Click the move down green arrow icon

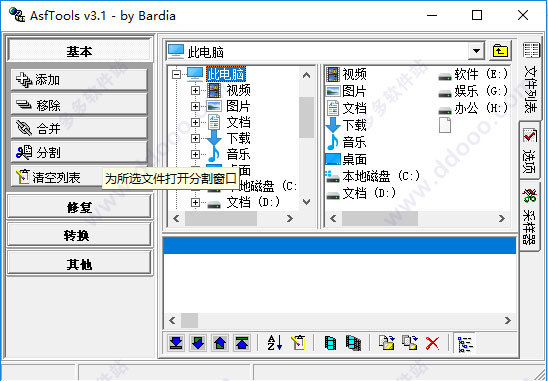coord(198,343)
